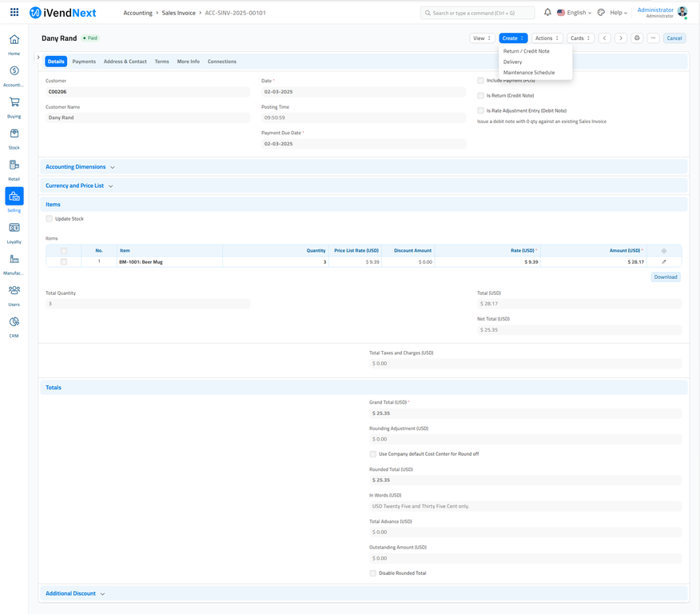Open the apps grid launcher
Image resolution: width=700 pixels, height=614 pixels.
(x=14, y=13)
